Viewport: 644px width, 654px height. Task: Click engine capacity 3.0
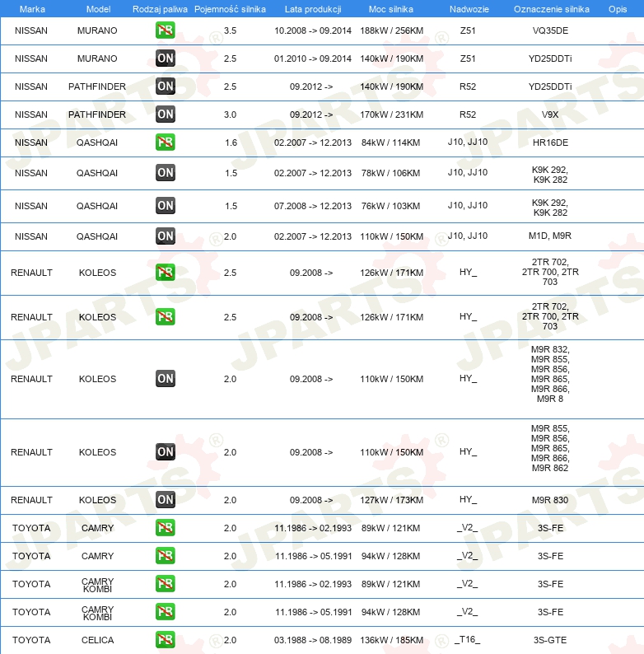231,114
